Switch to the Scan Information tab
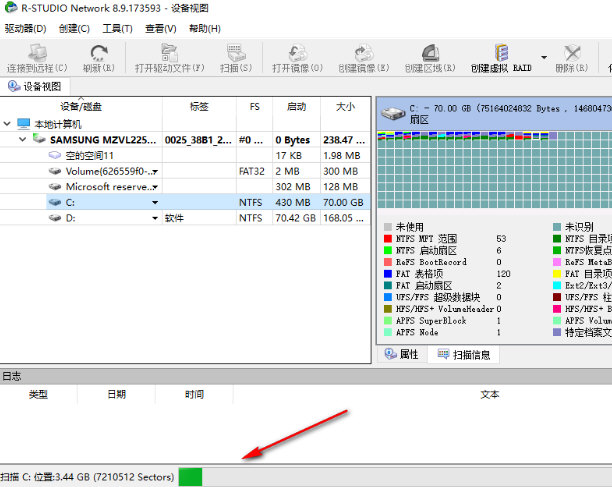 (x=464, y=354)
